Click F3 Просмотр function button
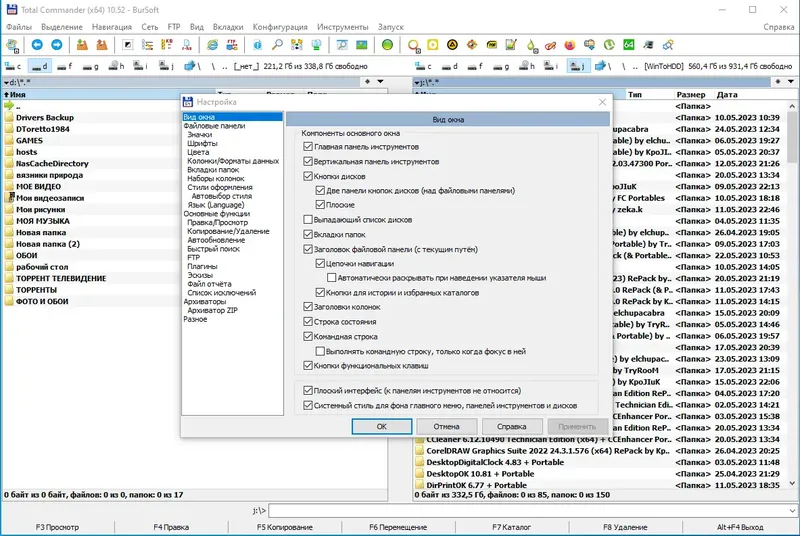This screenshot has height=536, width=800. pos(57,527)
